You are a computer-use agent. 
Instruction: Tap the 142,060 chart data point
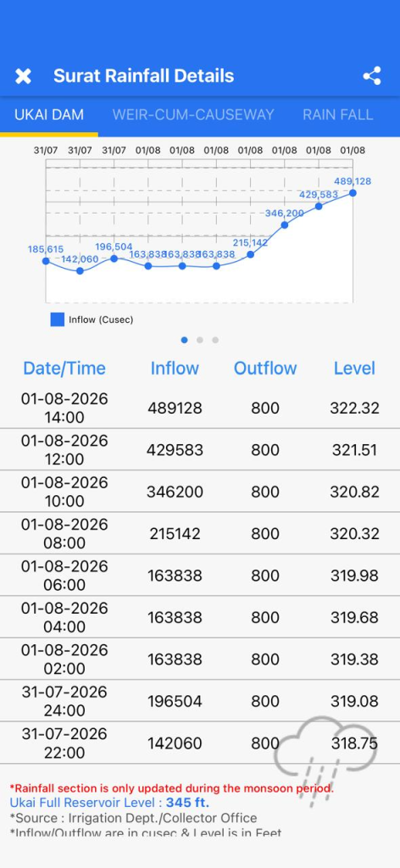[81, 270]
